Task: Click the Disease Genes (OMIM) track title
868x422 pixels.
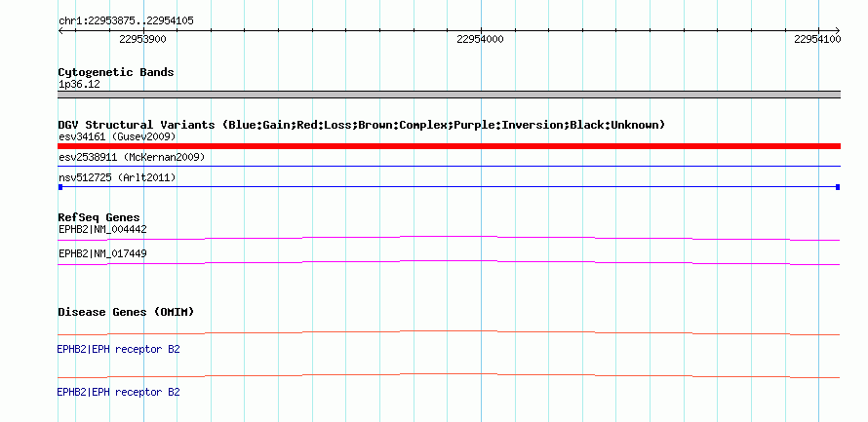Action: [126, 312]
